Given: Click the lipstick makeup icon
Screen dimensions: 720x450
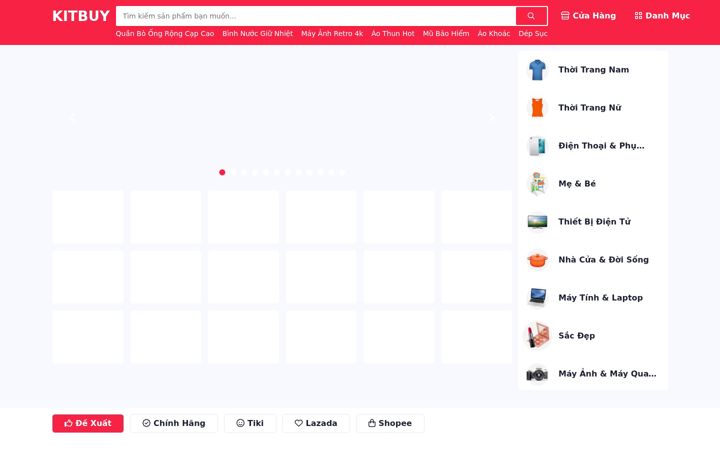Looking at the screenshot, I should click(x=537, y=336).
